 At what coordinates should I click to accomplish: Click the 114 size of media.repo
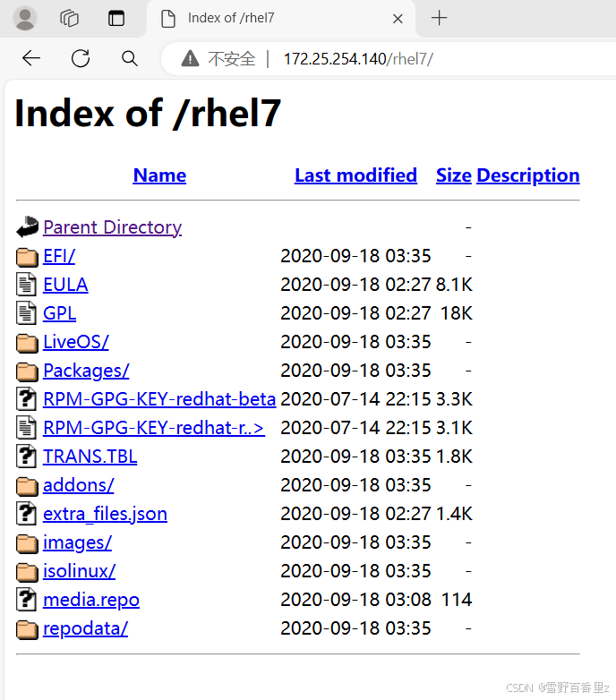pos(457,600)
